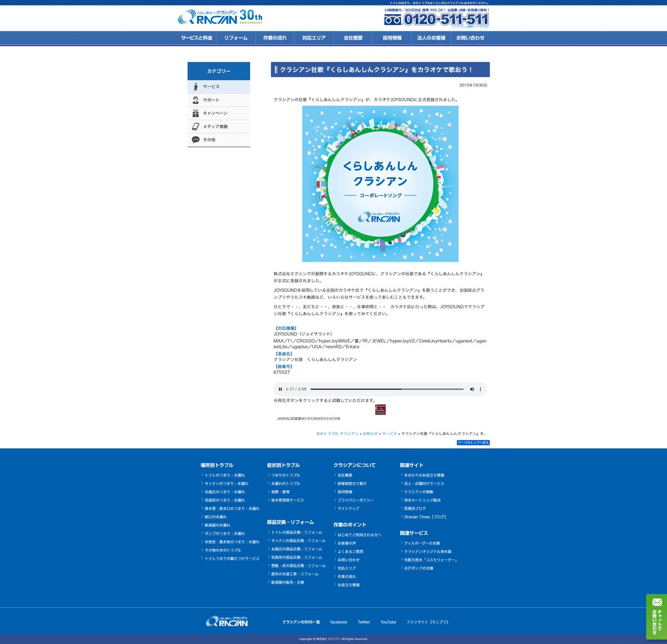The height and width of the screenshot is (644, 667).
Task: Open the サポート category in the sidebar
Action: tap(219, 100)
